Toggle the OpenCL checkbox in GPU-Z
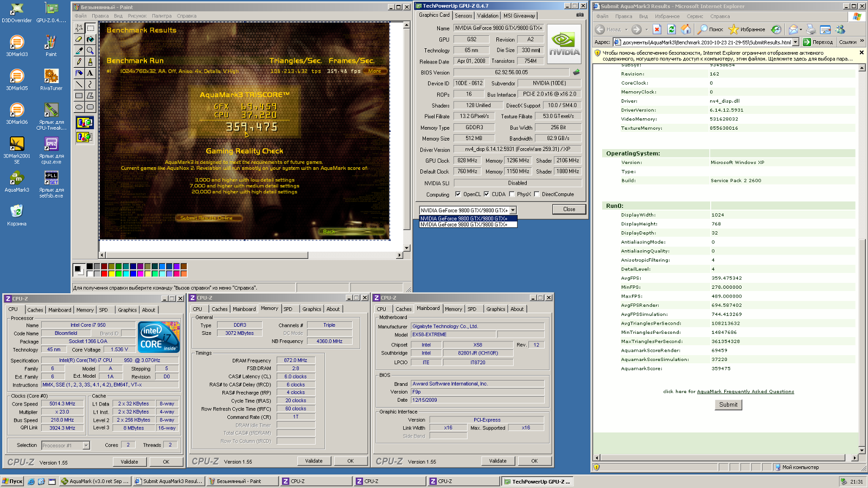 (458, 194)
